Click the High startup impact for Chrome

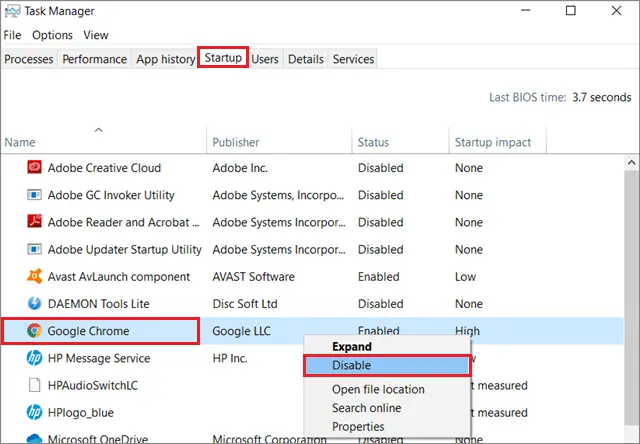click(467, 331)
